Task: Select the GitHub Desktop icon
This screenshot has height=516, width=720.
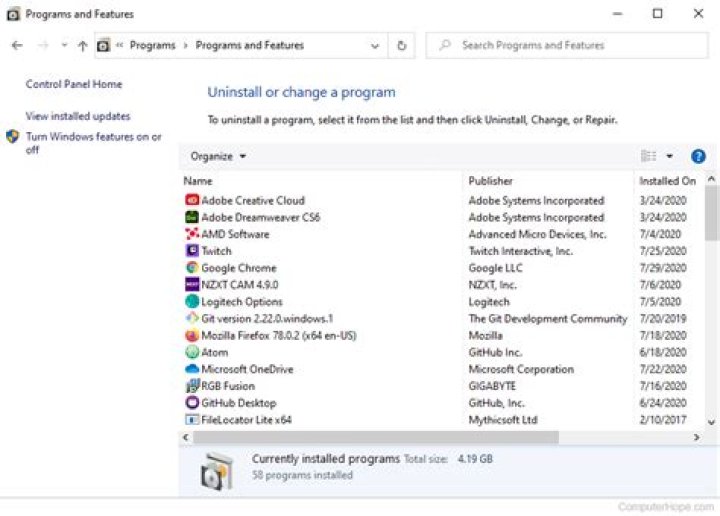Action: 192,403
